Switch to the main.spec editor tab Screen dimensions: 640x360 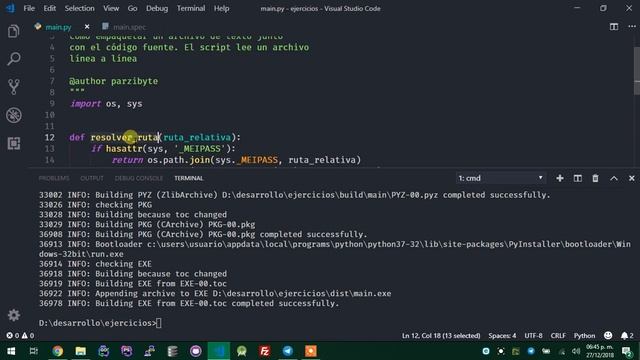pyautogui.click(x=129, y=27)
